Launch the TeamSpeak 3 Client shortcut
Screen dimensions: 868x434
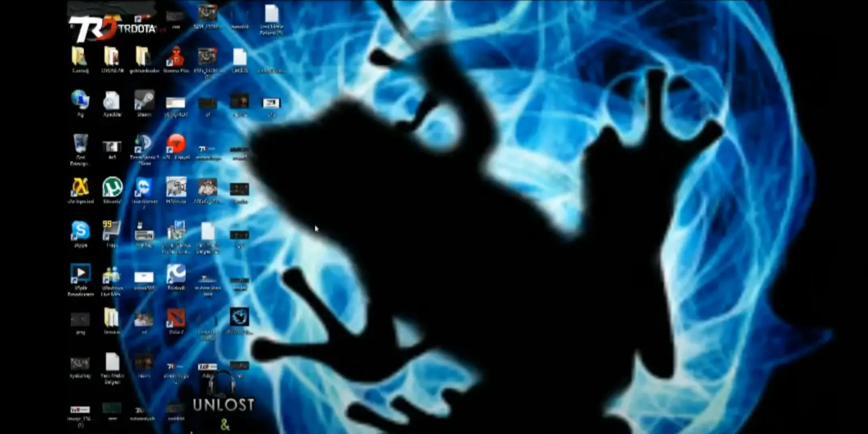click(144, 144)
